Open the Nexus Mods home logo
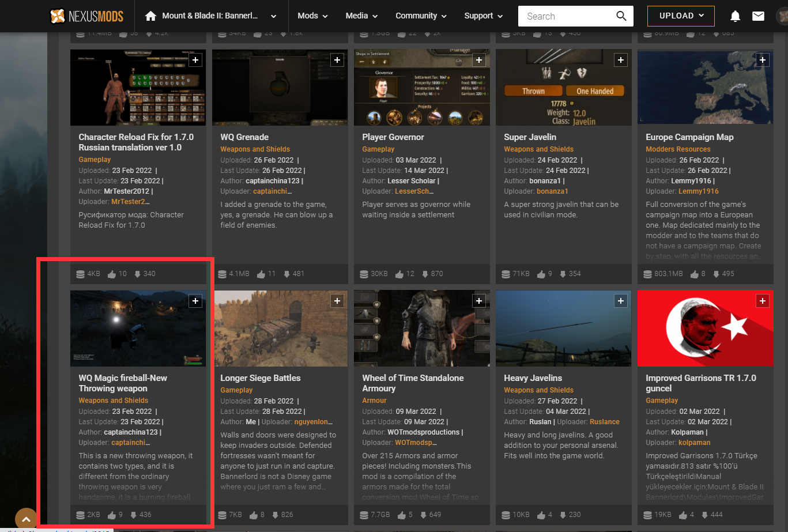The image size is (788, 532). click(86, 16)
